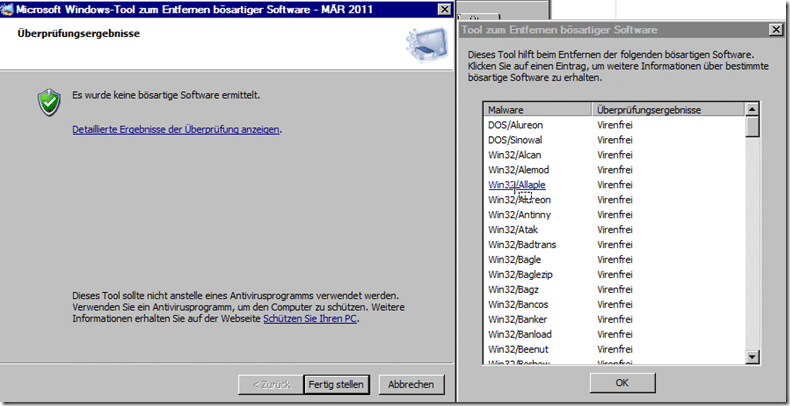Close the Microsoft Windows-Tool wizard window
This screenshot has height=406, width=790.
[x=444, y=10]
